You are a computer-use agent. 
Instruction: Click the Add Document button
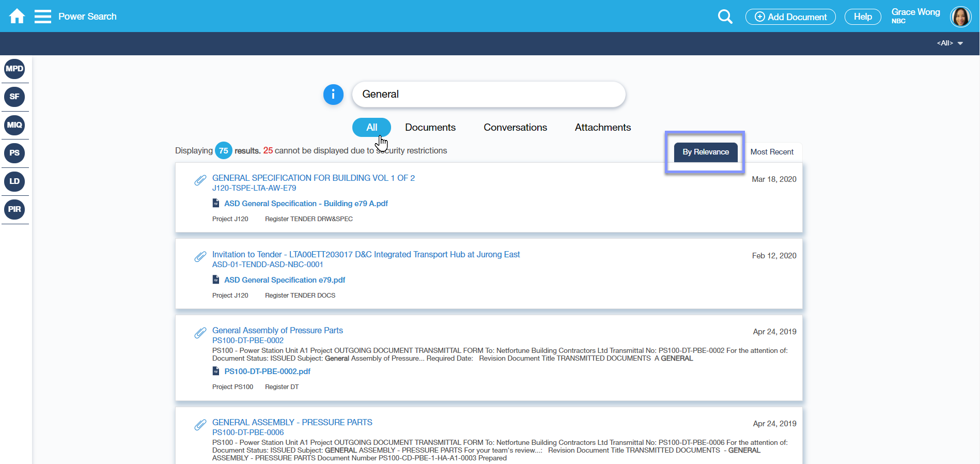[790, 17]
